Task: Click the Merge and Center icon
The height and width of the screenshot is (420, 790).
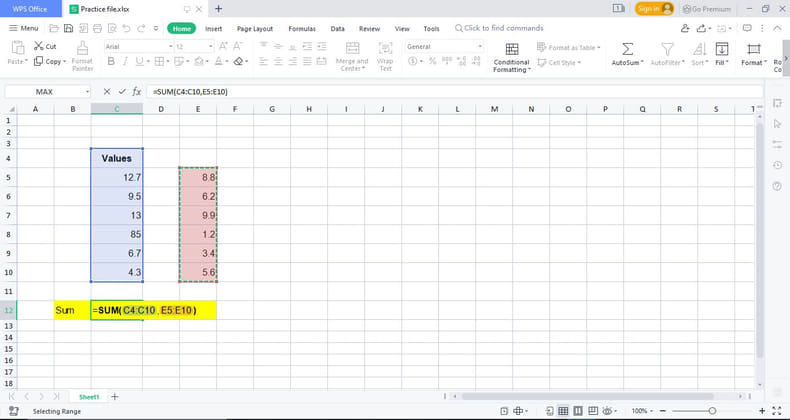Action: click(x=352, y=48)
